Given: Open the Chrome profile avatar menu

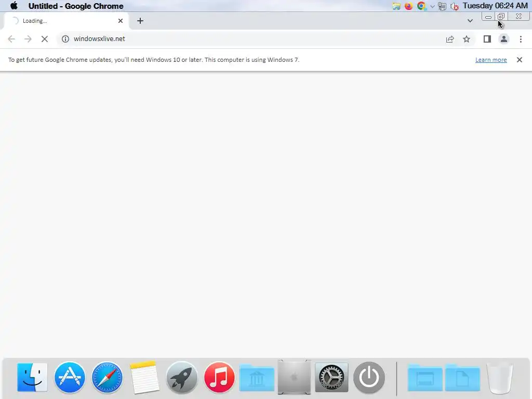Looking at the screenshot, I should point(504,39).
